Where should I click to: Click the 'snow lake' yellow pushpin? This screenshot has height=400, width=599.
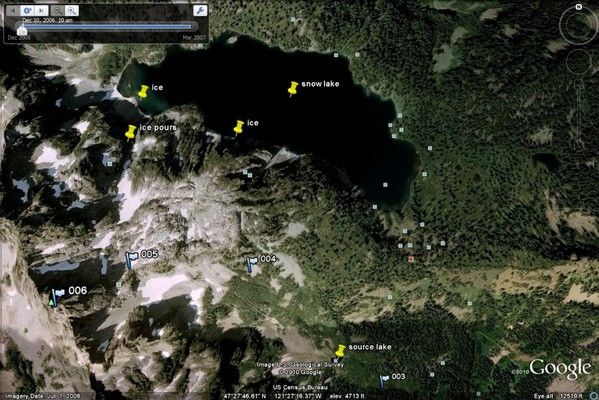point(293,89)
